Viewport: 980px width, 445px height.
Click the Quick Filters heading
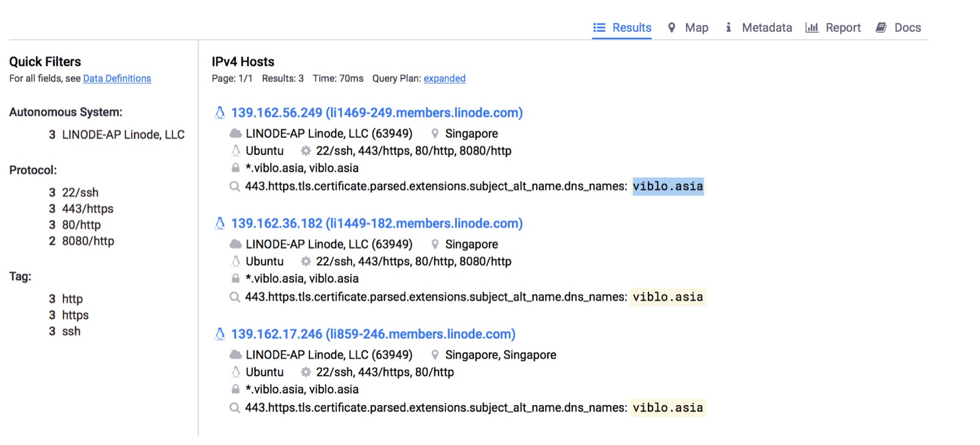pyautogui.click(x=45, y=62)
